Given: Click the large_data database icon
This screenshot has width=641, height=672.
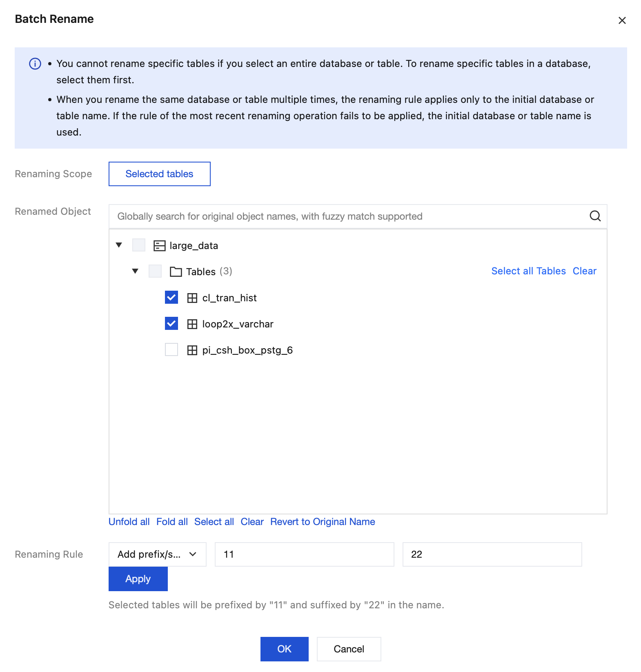Looking at the screenshot, I should (159, 245).
